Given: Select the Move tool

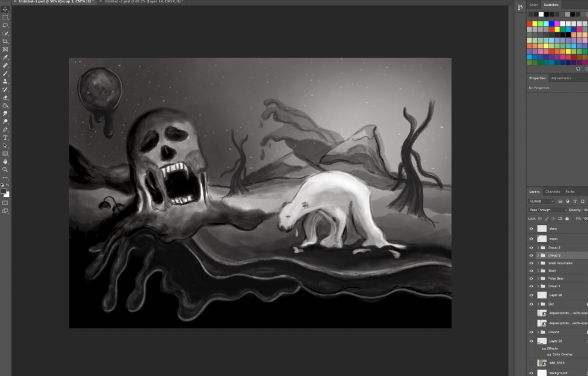Looking at the screenshot, I should point(5,9).
